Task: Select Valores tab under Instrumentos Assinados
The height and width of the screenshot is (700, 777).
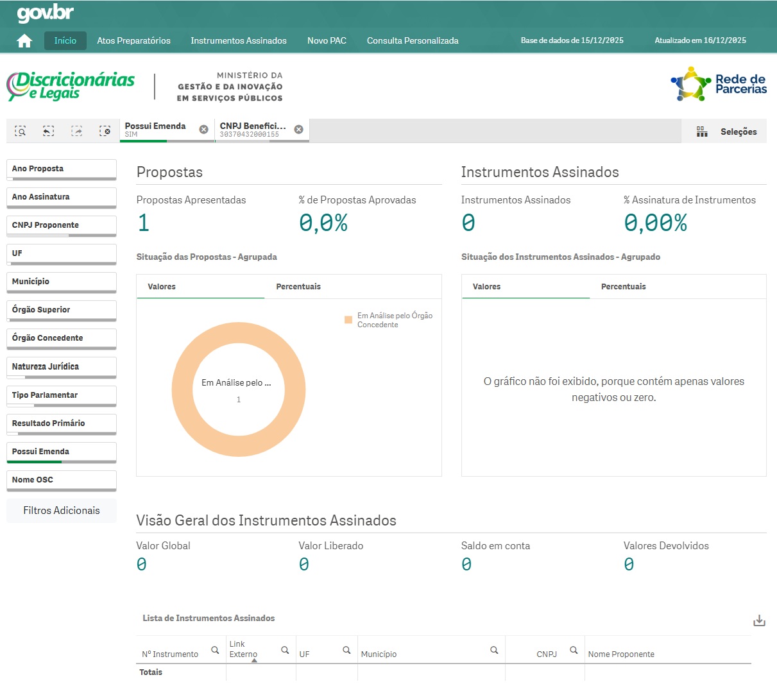Action: tap(486, 287)
